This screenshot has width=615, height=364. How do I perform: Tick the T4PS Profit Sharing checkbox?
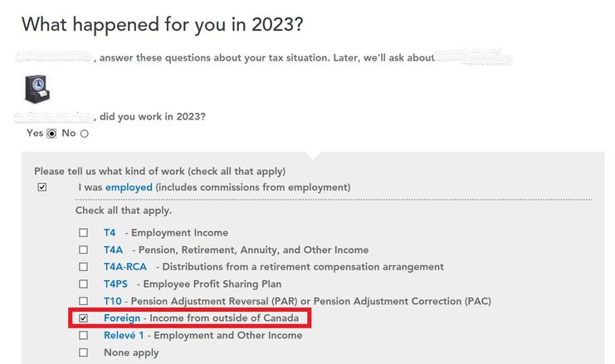83,284
